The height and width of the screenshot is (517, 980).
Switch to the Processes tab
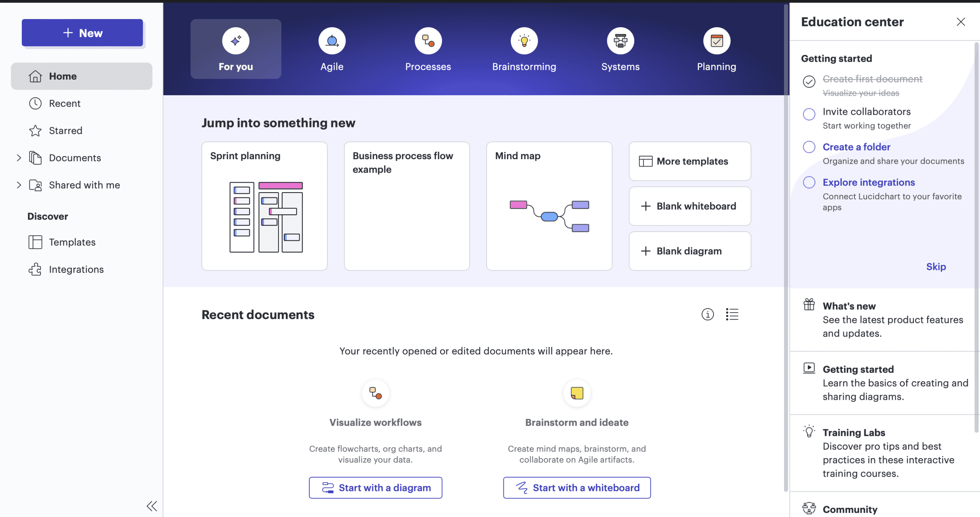[x=428, y=50]
